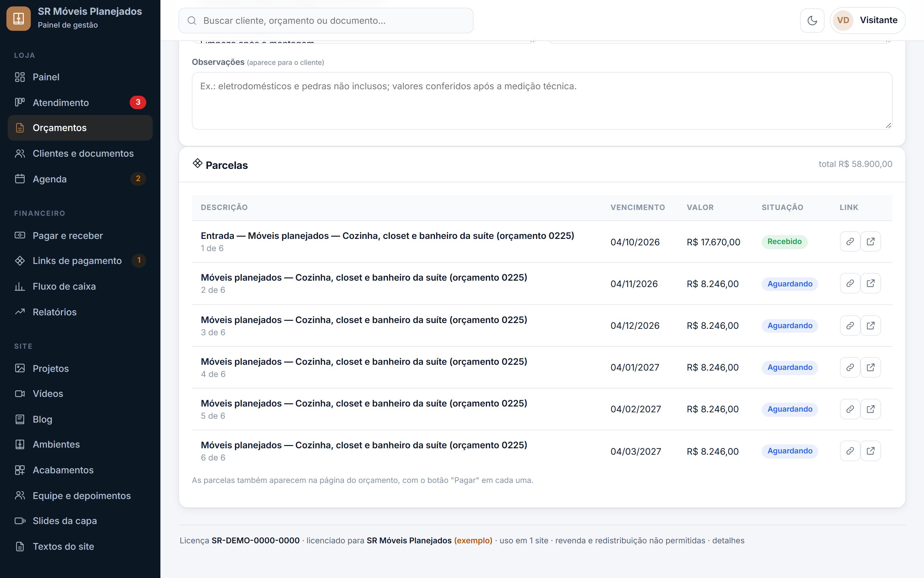This screenshot has height=578, width=924.
Task: Click the detalhes link in license footer
Action: coord(728,540)
